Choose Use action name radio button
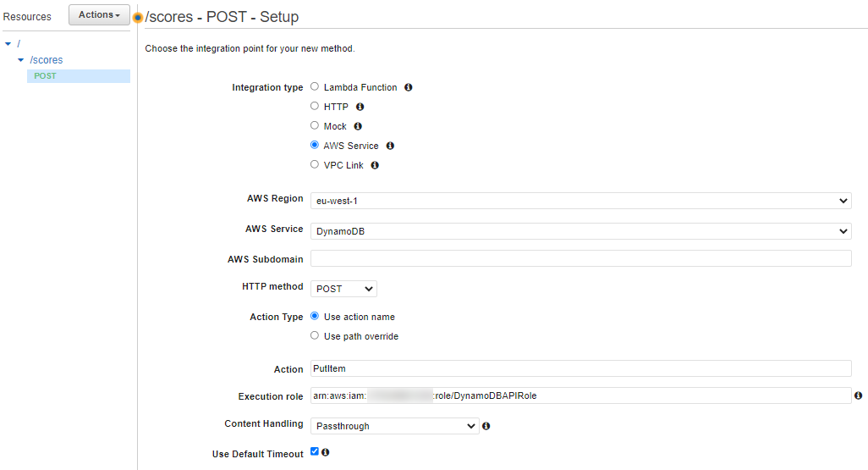 [x=315, y=316]
